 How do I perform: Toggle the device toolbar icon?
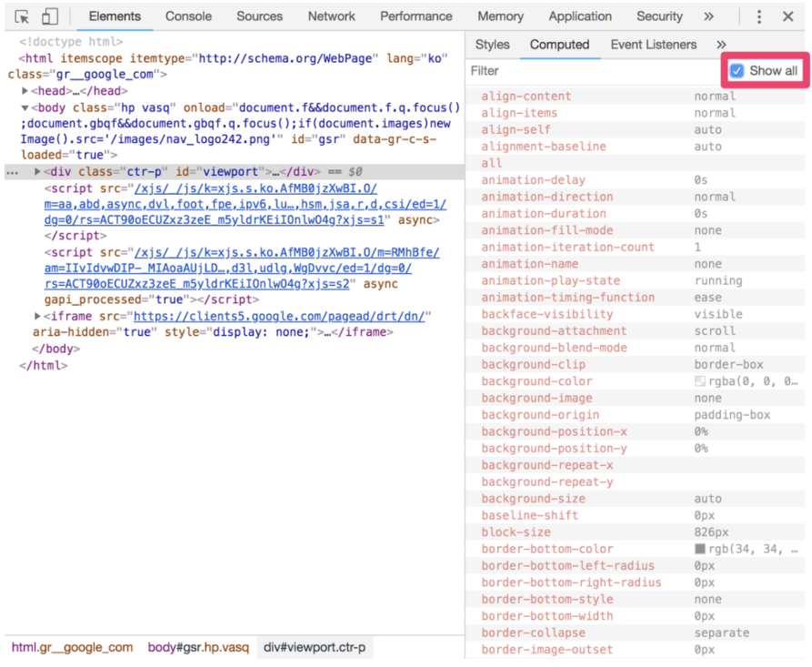[x=50, y=16]
